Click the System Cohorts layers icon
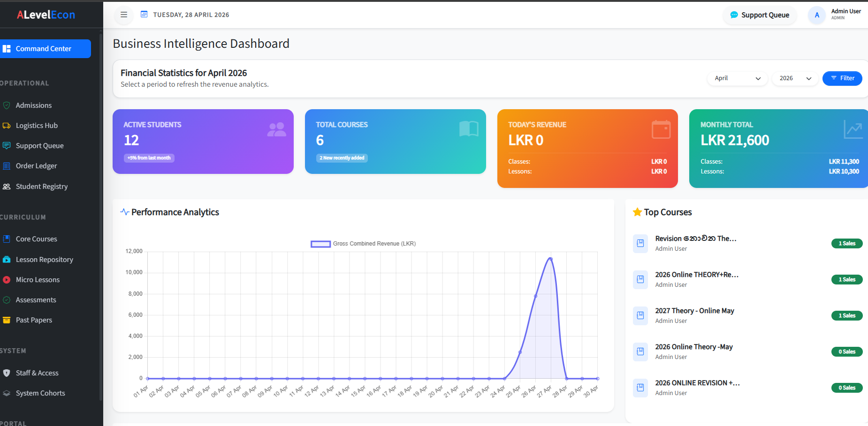 (x=7, y=393)
